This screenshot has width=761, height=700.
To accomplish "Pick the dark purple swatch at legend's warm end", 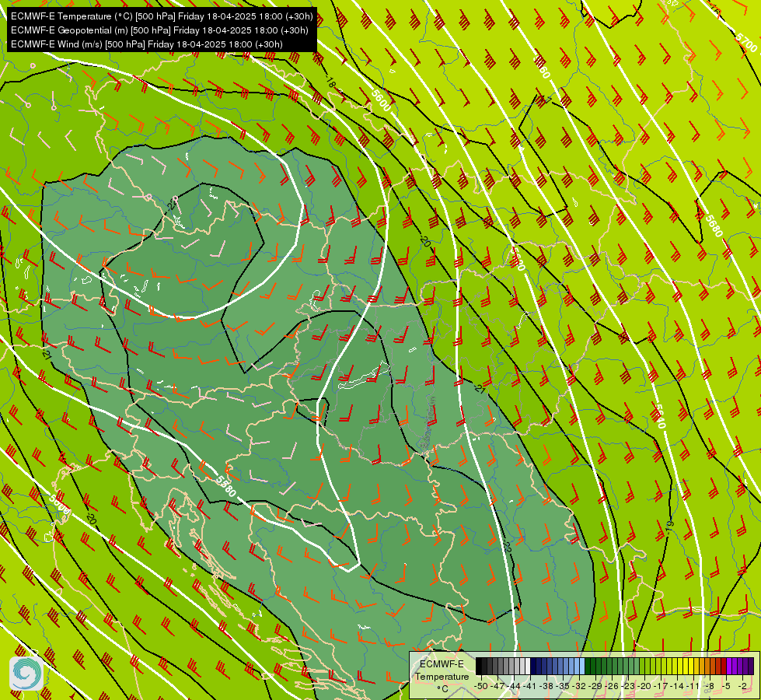I will point(751,666).
